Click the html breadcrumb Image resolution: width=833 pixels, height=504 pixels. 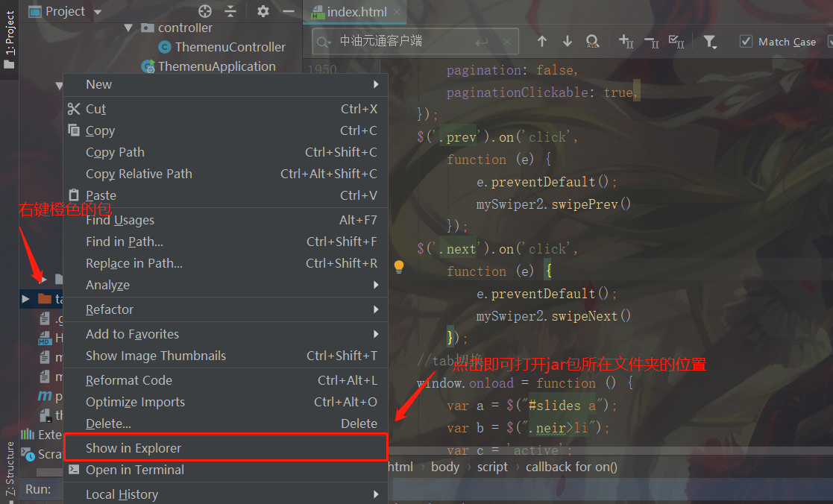pos(400,467)
